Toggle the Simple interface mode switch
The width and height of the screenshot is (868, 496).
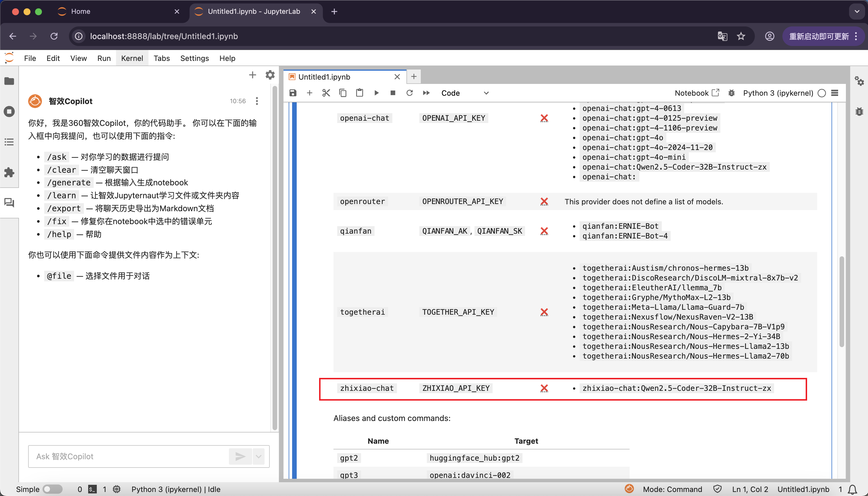coord(53,489)
